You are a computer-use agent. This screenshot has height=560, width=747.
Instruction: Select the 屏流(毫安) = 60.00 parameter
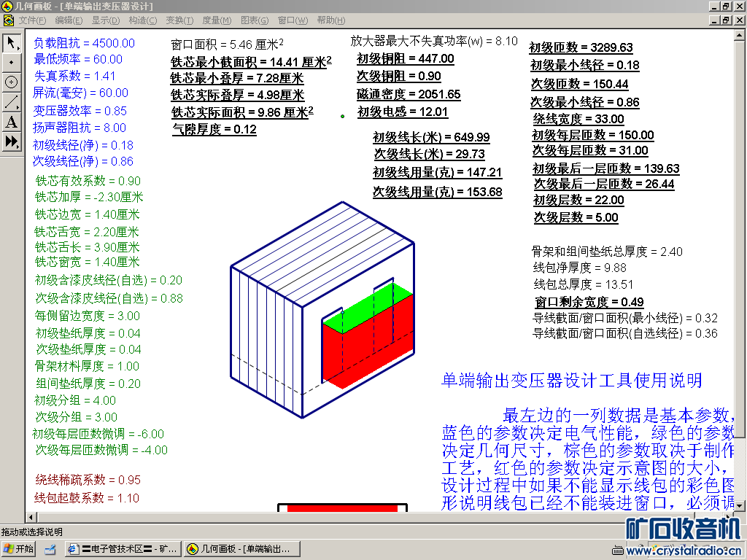tap(80, 93)
